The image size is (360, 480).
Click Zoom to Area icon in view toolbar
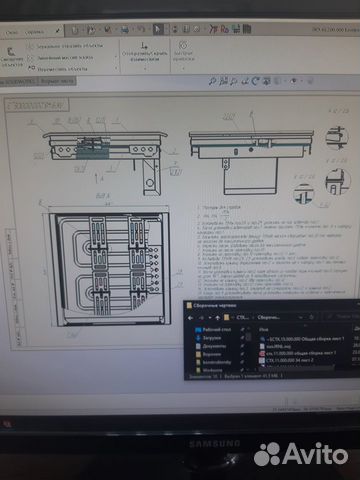tap(223, 81)
